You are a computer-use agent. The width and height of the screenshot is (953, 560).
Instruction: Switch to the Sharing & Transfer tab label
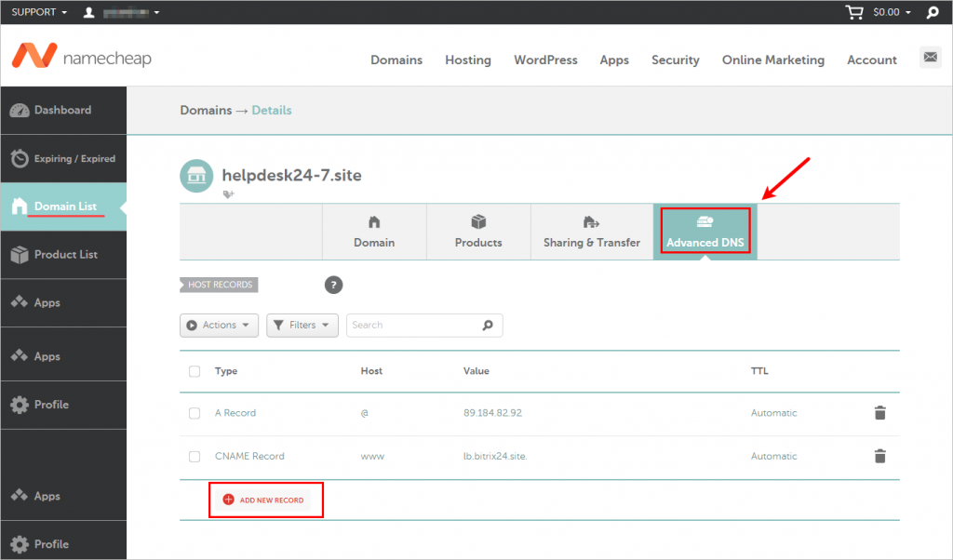[592, 243]
